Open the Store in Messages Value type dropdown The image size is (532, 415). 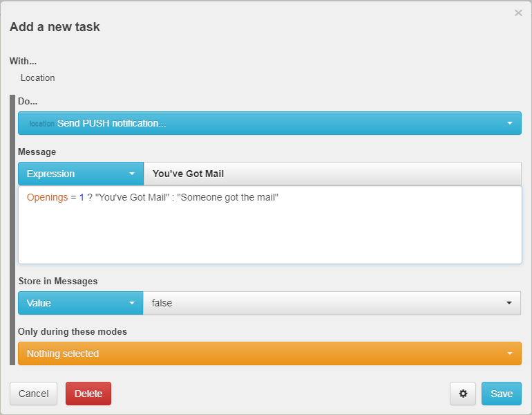tap(81, 303)
